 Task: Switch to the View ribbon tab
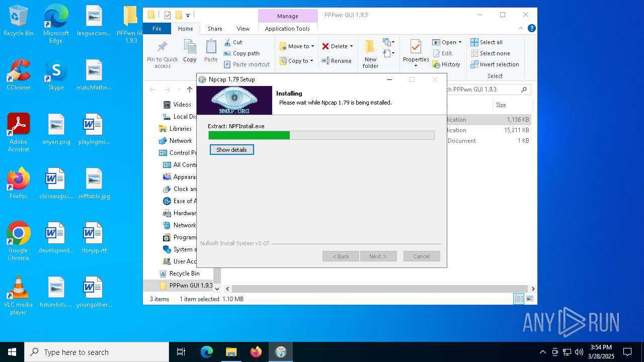[x=243, y=29]
